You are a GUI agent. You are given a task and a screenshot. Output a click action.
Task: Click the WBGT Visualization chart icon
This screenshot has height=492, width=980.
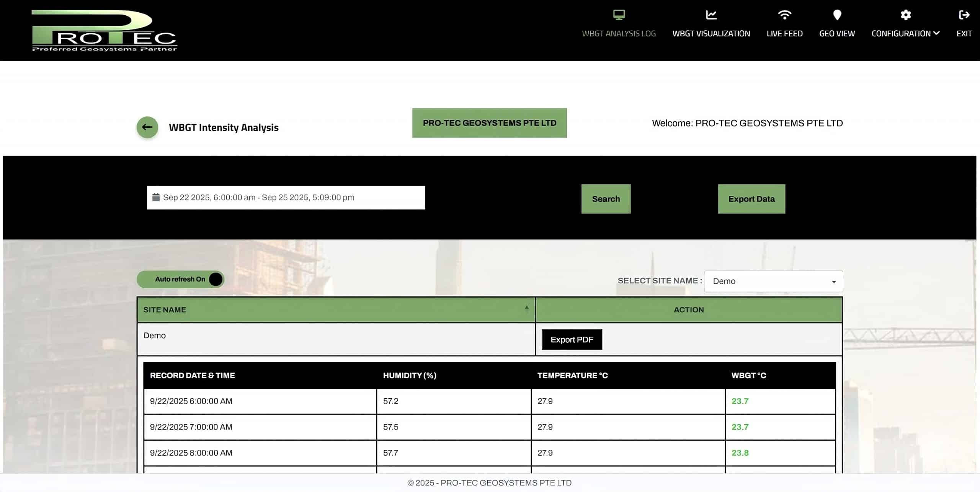(x=711, y=15)
